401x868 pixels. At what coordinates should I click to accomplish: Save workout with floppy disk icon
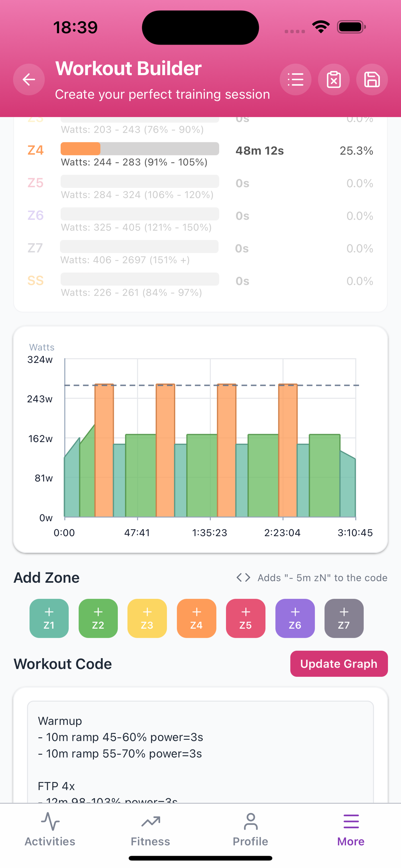click(x=372, y=79)
